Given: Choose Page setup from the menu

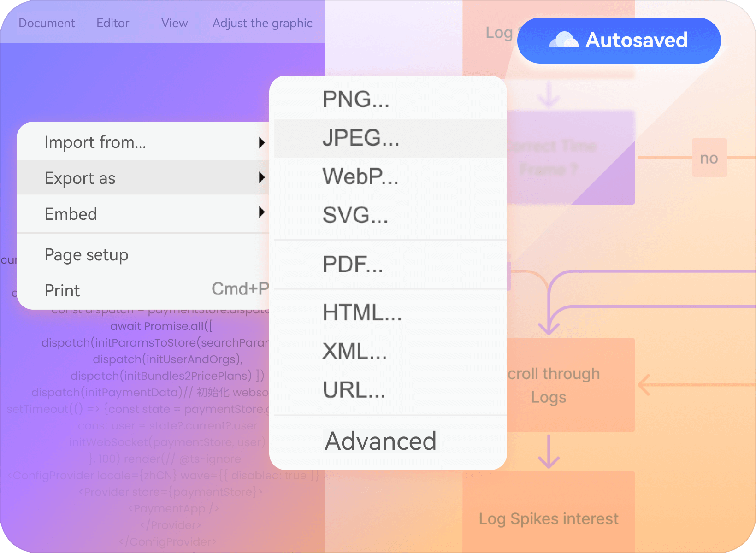Looking at the screenshot, I should [86, 255].
